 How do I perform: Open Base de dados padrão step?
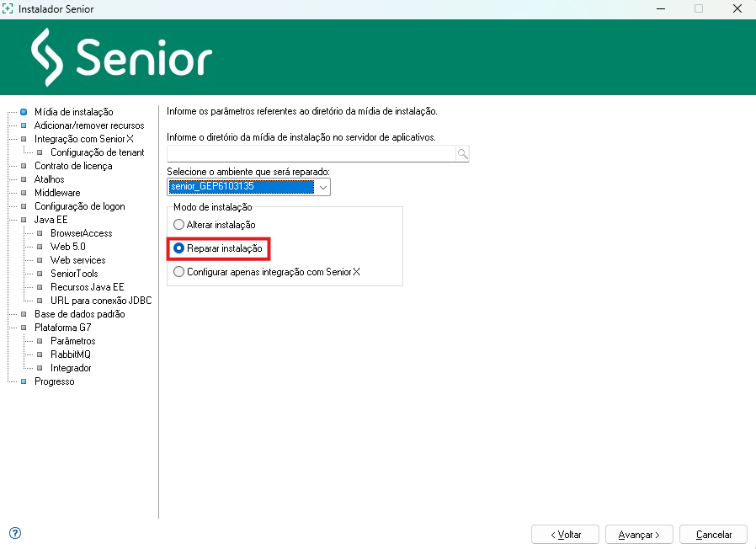click(79, 314)
